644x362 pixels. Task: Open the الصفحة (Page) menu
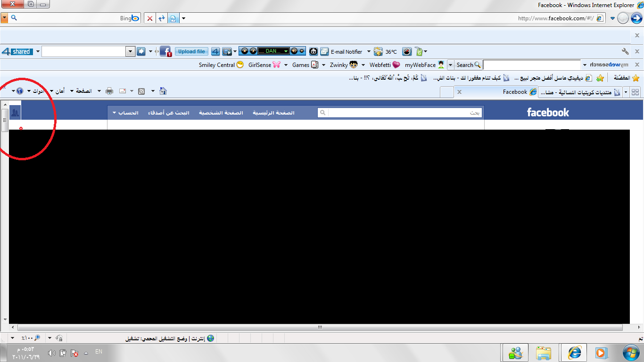81,91
